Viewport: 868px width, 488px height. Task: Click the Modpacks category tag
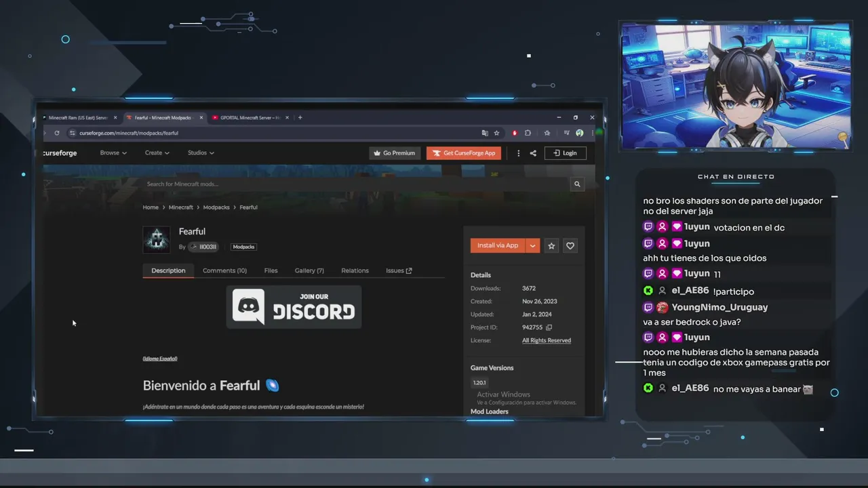(243, 247)
